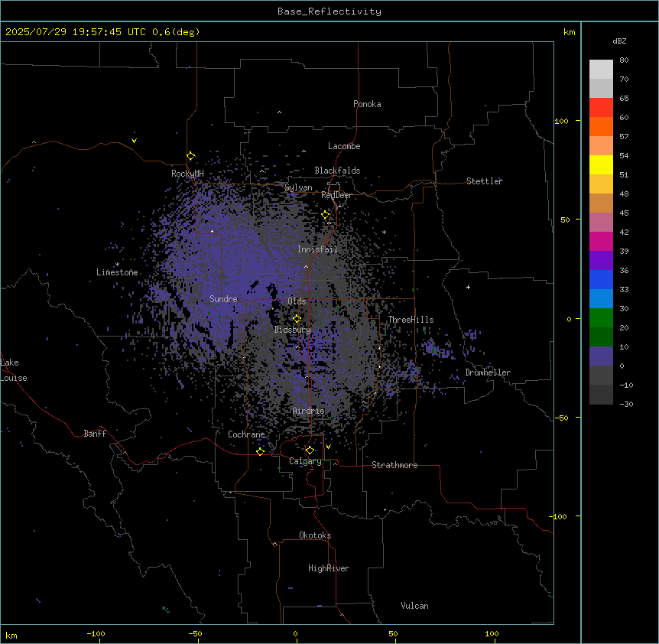Screen dimensions: 659x644
Task: Click the Limestone label
Action: pos(117,272)
